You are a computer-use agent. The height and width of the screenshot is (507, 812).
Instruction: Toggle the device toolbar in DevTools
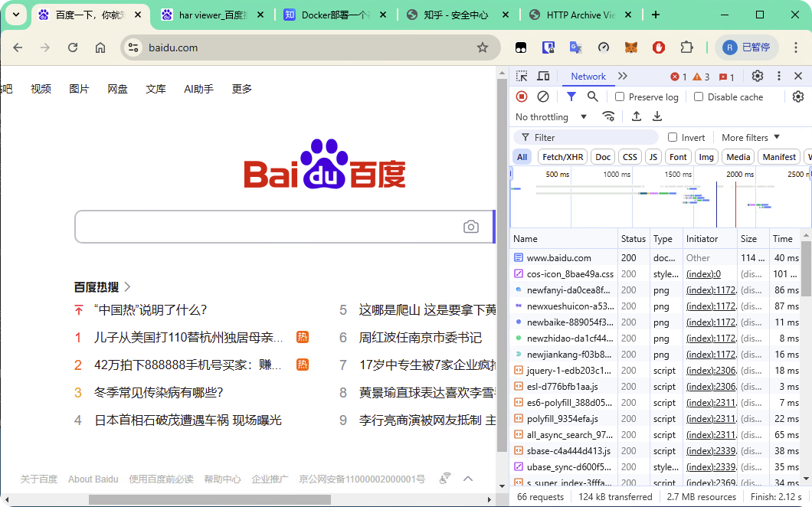point(543,76)
